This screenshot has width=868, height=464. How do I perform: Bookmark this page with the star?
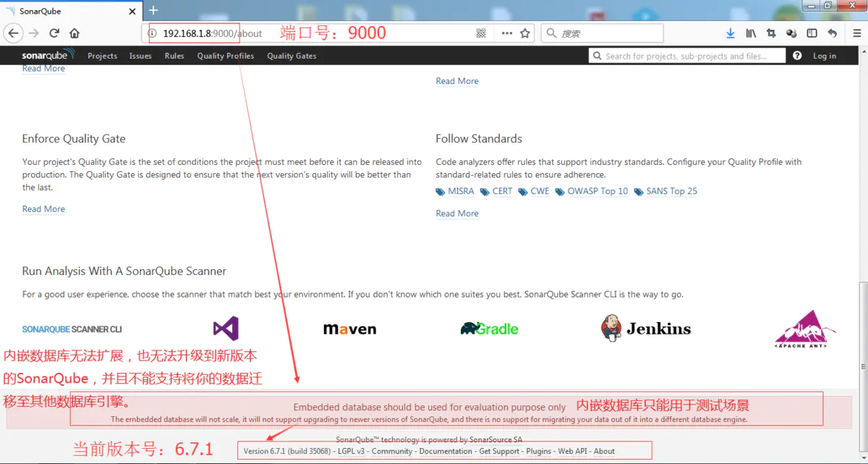tap(525, 33)
